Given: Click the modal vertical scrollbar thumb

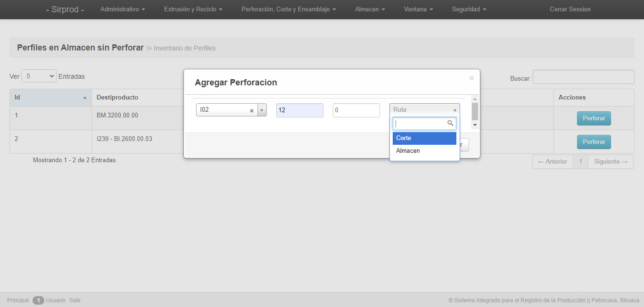Looking at the screenshot, I should [x=475, y=112].
